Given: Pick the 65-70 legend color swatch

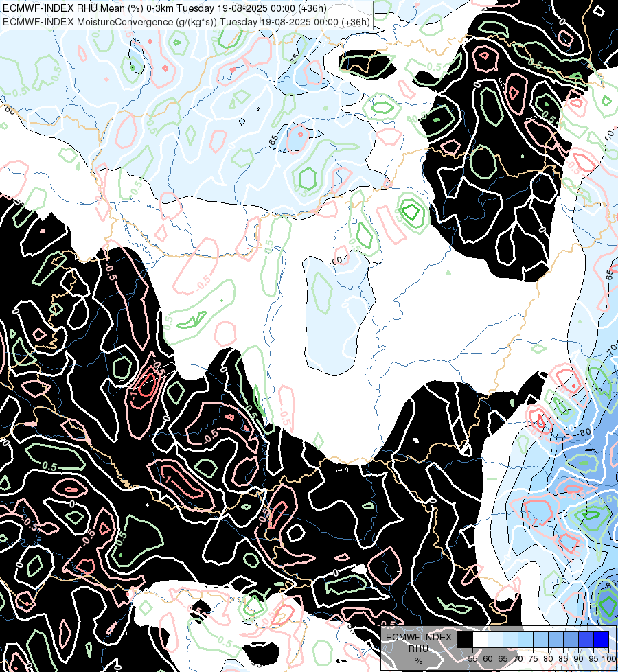Looking at the screenshot, I should 510,639.
